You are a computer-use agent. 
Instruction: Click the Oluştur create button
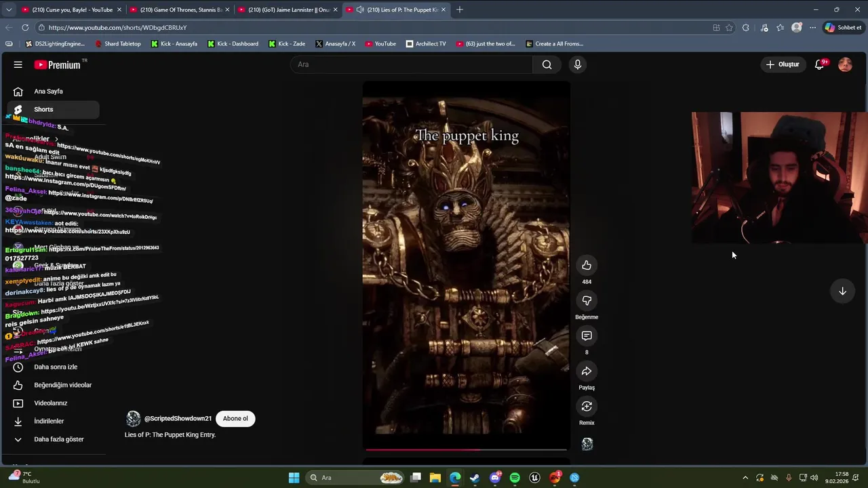coord(783,64)
